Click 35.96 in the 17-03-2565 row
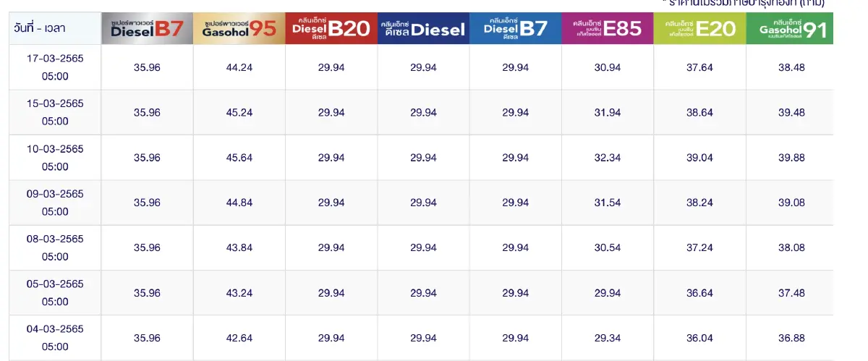Viewport: 868px width, 361px height. [147, 67]
